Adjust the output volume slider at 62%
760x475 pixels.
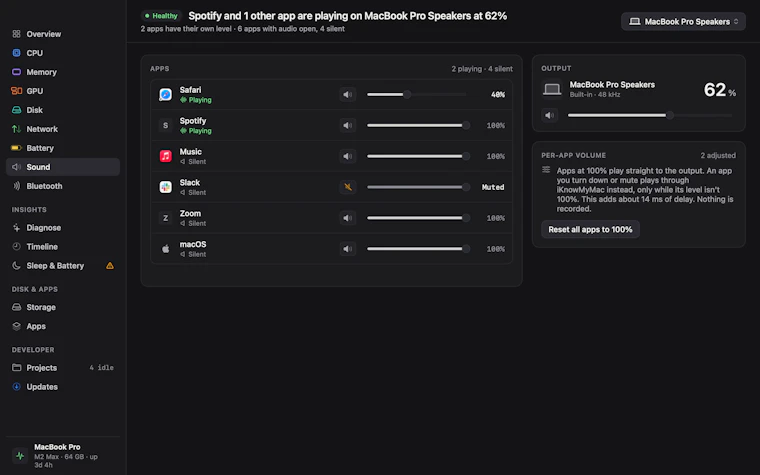point(650,115)
